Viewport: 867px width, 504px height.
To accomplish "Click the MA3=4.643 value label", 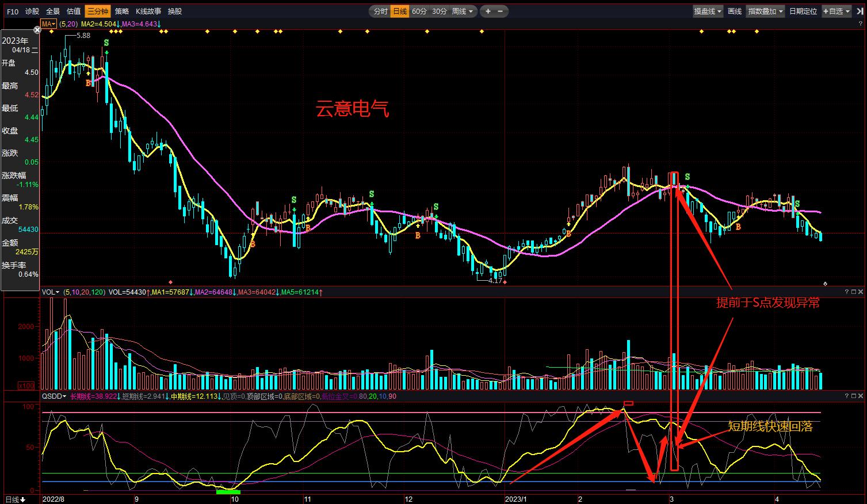I will click(x=139, y=24).
